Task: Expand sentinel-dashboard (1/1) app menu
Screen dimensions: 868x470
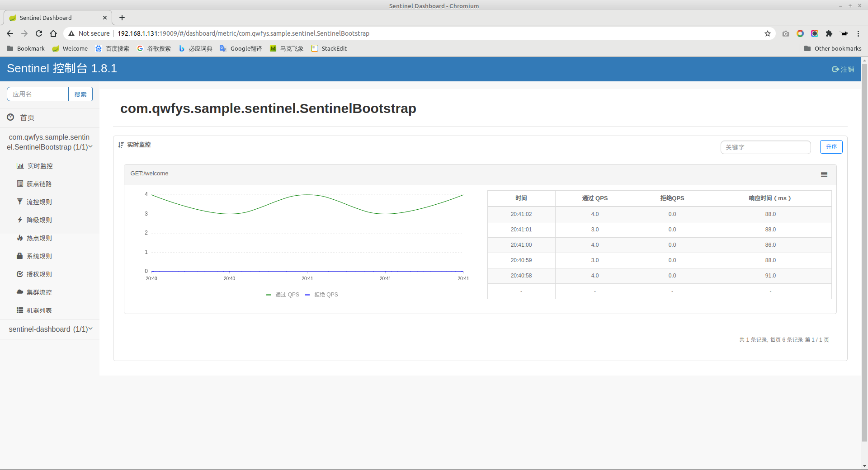Action: 50,329
